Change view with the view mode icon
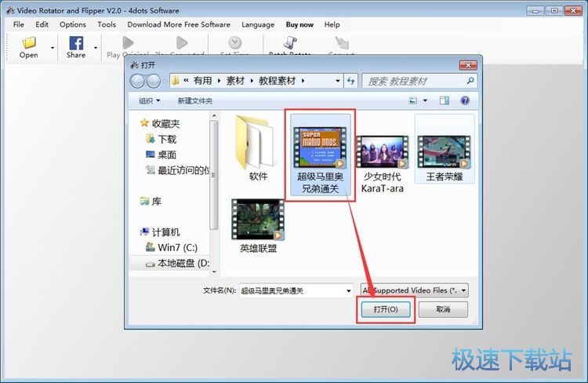 (413, 100)
